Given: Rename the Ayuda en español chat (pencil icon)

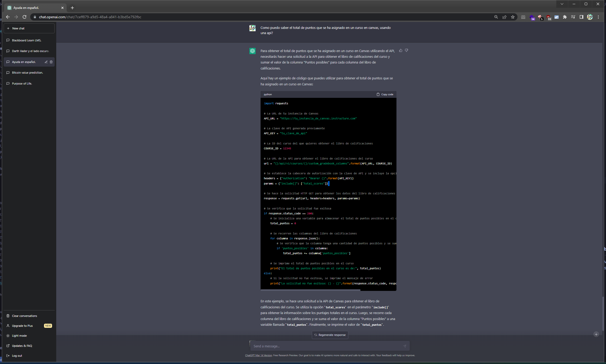Looking at the screenshot, I should [x=46, y=62].
